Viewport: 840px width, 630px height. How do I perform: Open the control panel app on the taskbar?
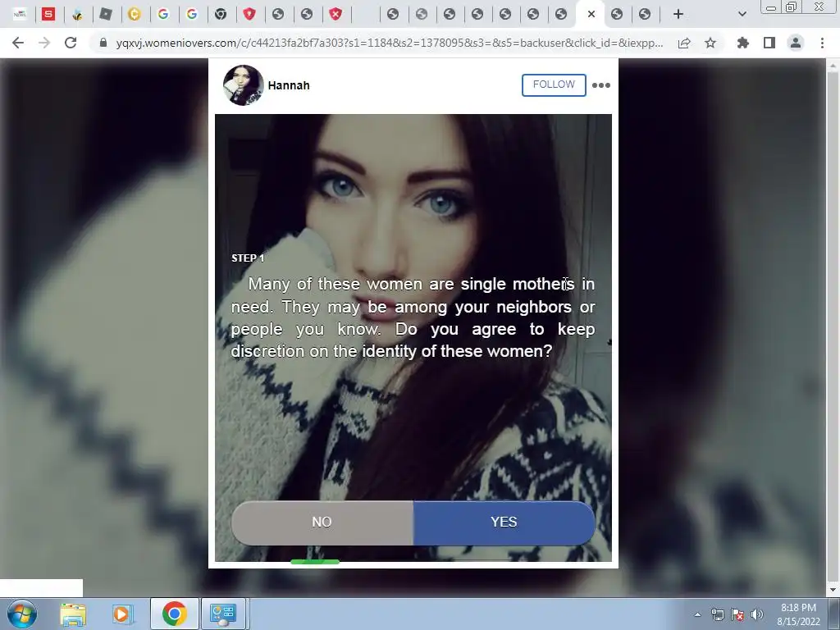[223, 614]
